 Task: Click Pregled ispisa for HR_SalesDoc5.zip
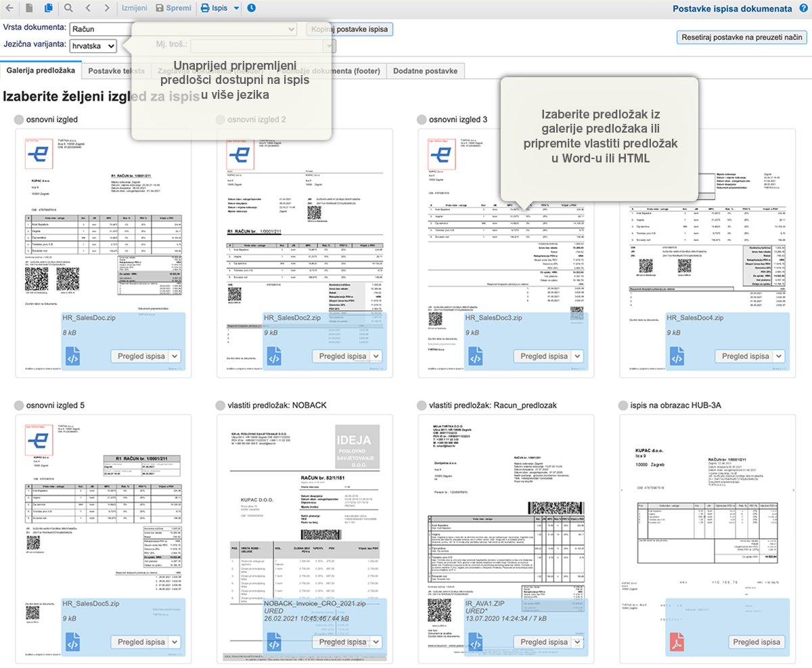(x=139, y=642)
